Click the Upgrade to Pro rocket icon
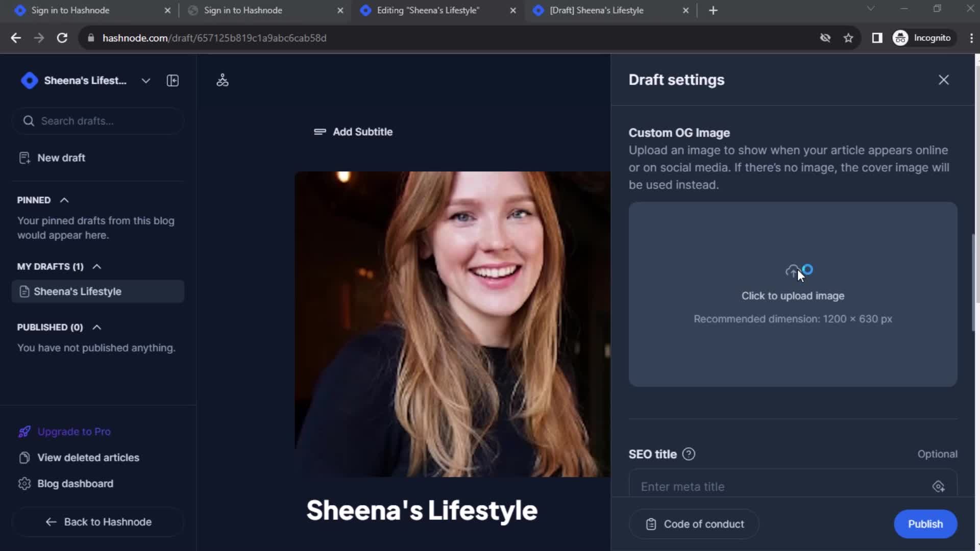The height and width of the screenshot is (551, 980). pyautogui.click(x=24, y=431)
